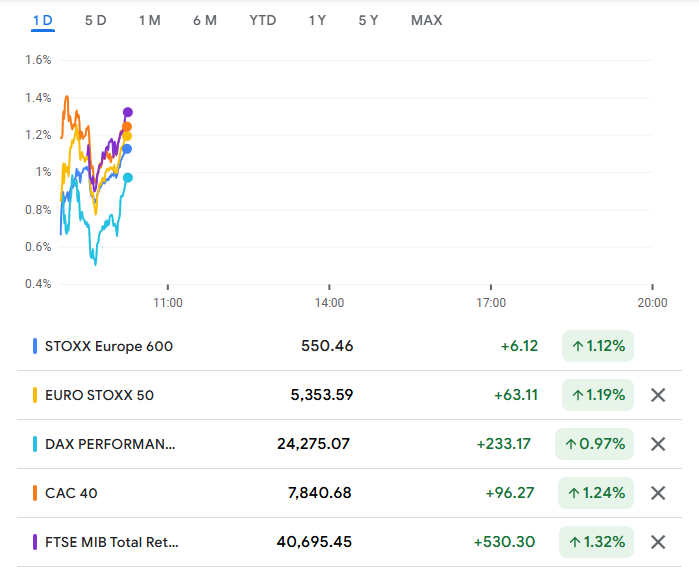The image size is (699, 567).
Task: Click the purple endpoint dot on chart
Action: [127, 112]
